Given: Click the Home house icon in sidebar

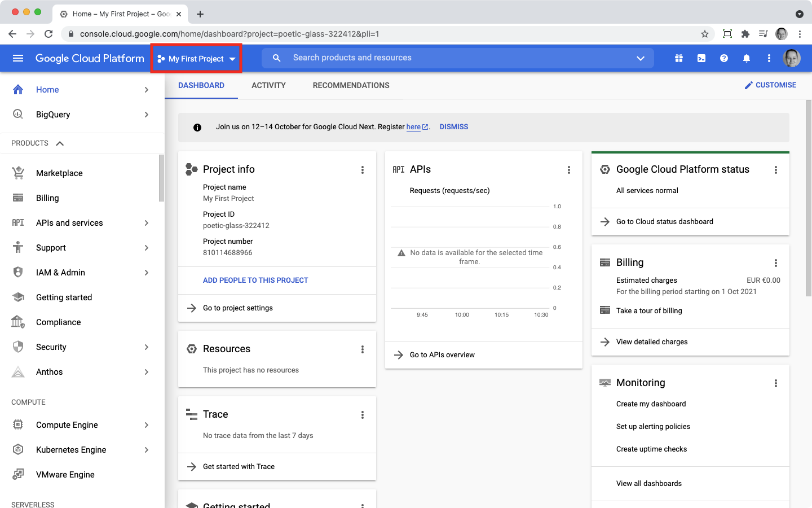Looking at the screenshot, I should click(18, 90).
